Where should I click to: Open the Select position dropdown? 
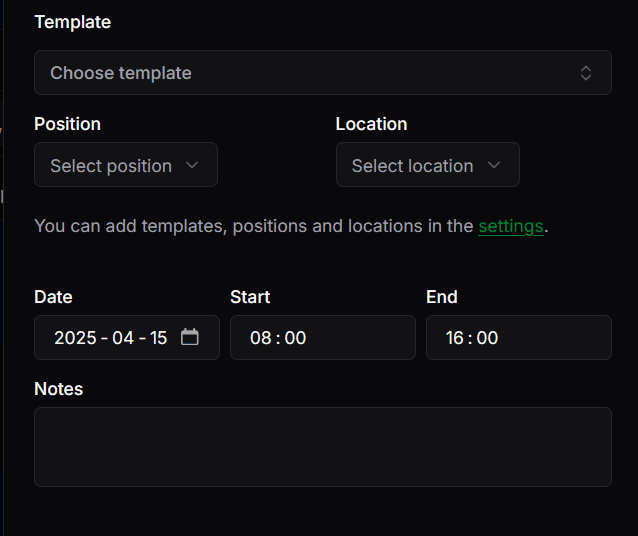pos(126,165)
